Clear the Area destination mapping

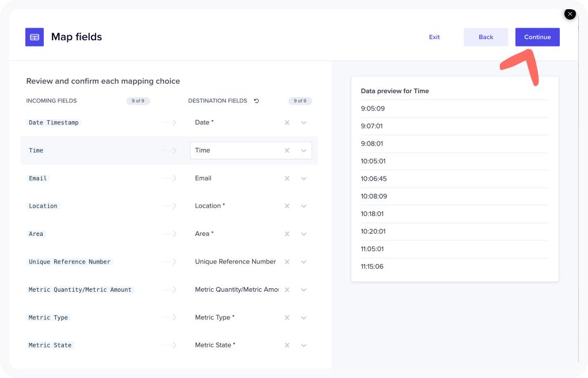point(287,234)
